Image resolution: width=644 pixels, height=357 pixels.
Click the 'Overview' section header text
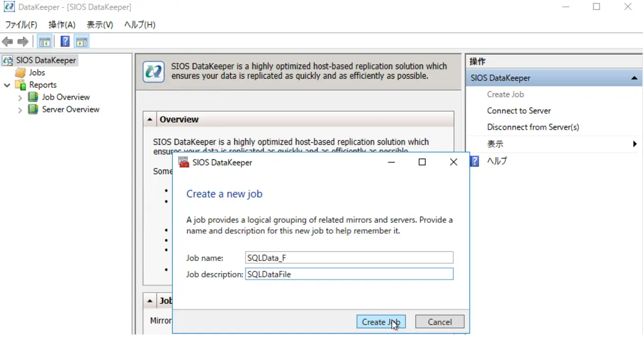pos(179,120)
